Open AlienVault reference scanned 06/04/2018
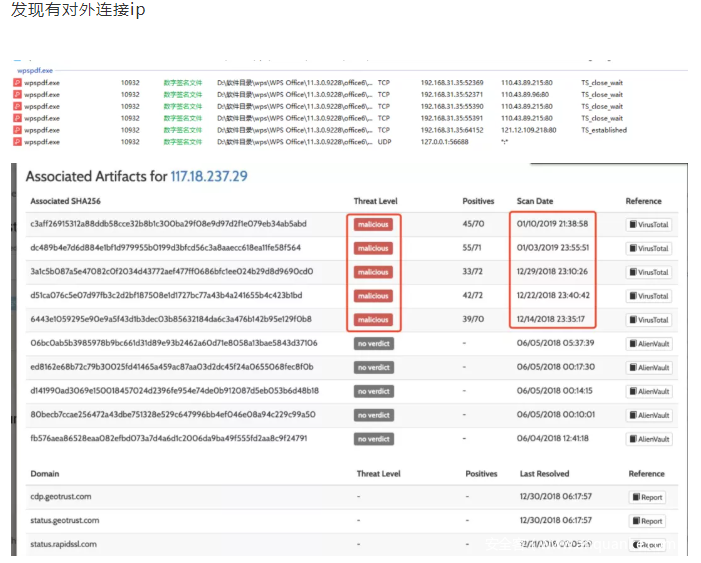 pyautogui.click(x=649, y=439)
